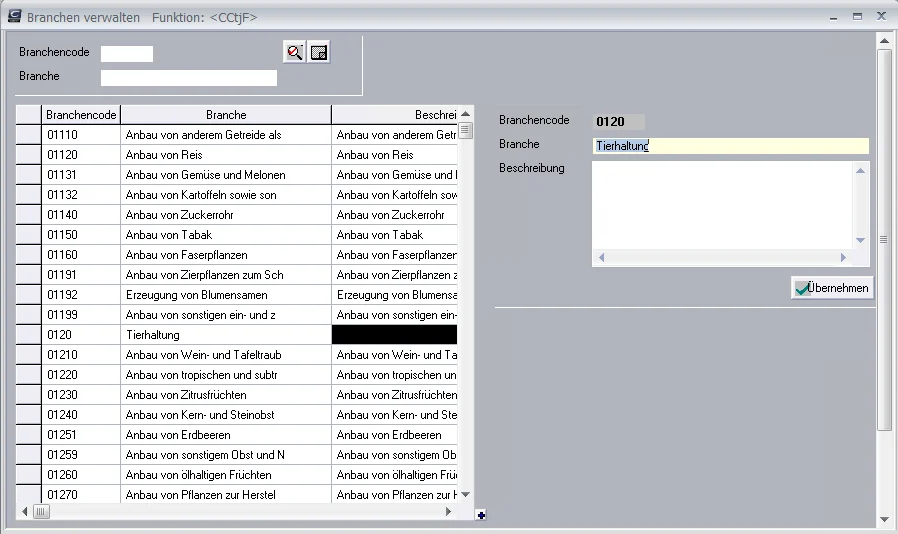The height and width of the screenshot is (534, 898).
Task: Click the Branche column header
Action: [226, 115]
